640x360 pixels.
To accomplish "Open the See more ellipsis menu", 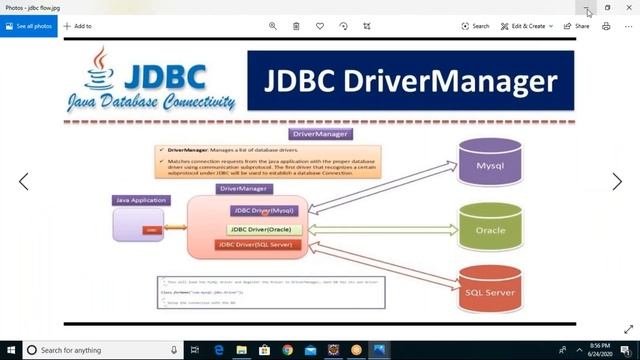I will 628,26.
